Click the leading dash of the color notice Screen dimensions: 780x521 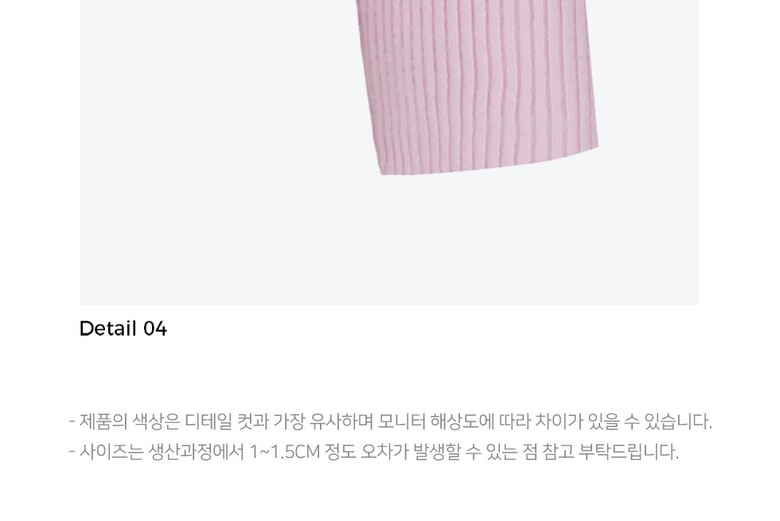[x=72, y=422]
